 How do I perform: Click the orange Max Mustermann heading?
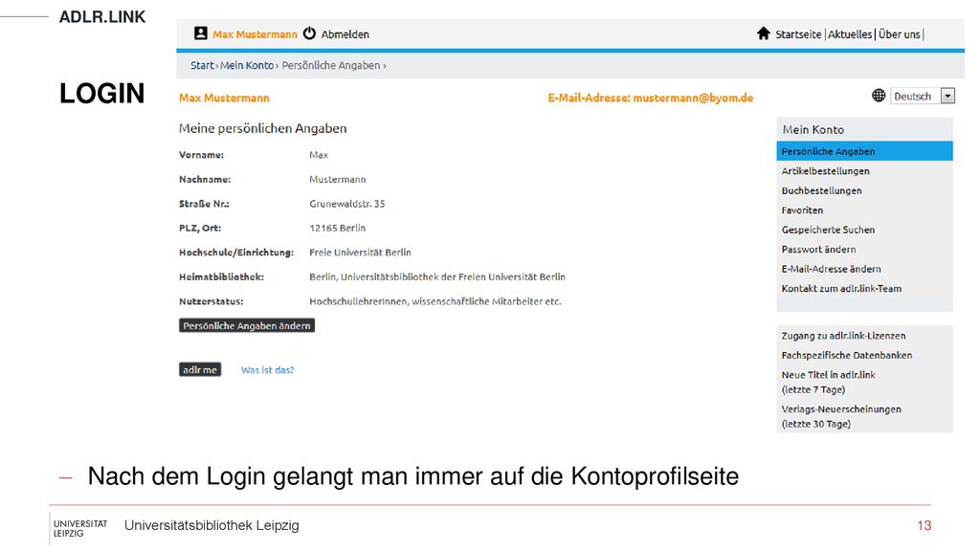click(x=224, y=99)
